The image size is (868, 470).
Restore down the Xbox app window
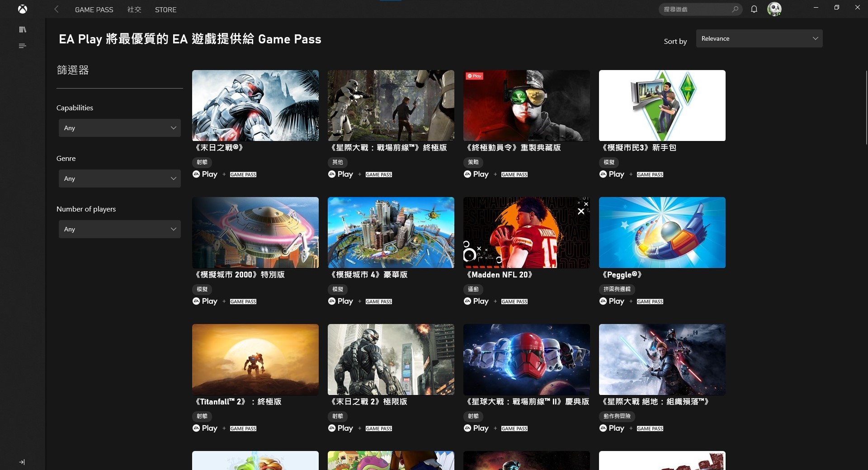point(837,8)
